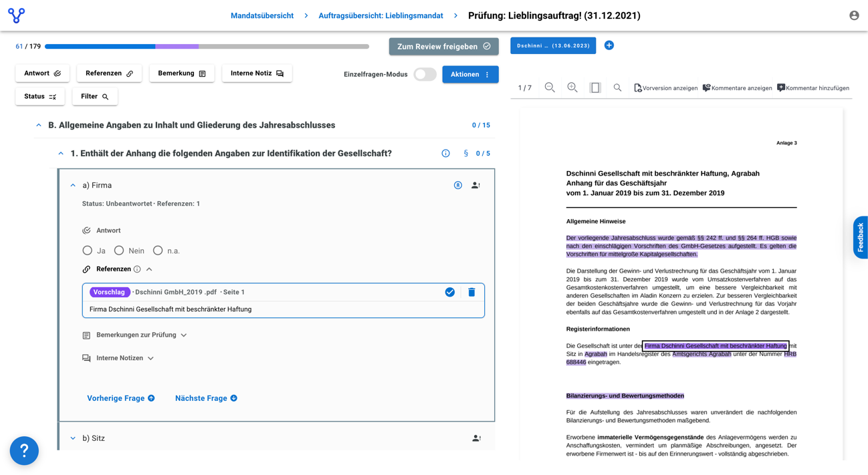
Task: Click the info icon beside question 1
Action: pos(445,154)
